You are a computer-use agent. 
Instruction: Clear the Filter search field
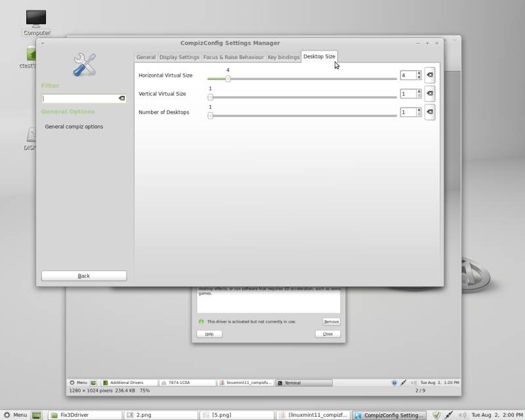coord(121,98)
